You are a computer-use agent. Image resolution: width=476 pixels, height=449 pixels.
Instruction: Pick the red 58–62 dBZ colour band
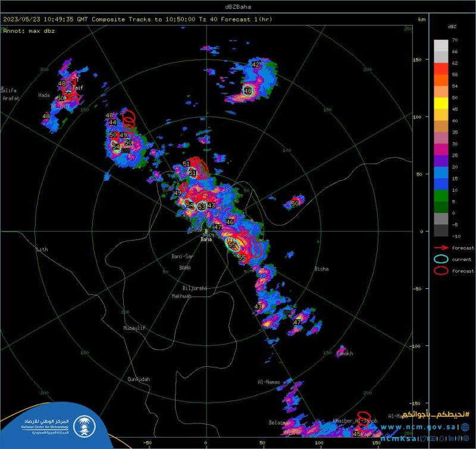point(441,68)
